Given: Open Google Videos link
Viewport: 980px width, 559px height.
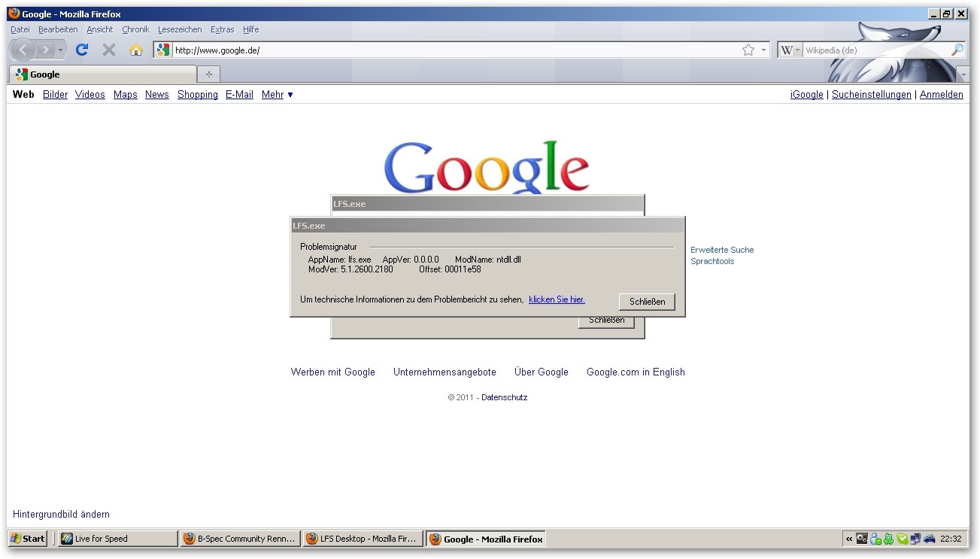Looking at the screenshot, I should (90, 95).
